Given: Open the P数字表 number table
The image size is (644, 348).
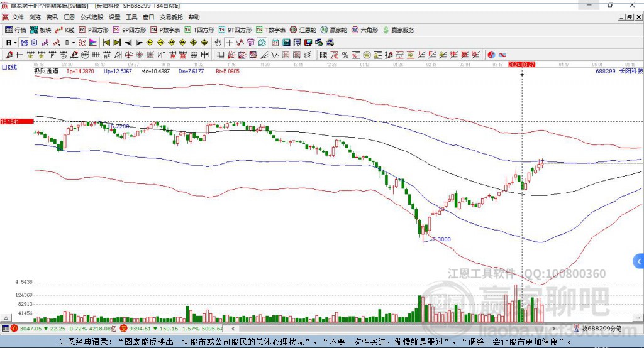Looking at the screenshot, I should tap(165, 30).
